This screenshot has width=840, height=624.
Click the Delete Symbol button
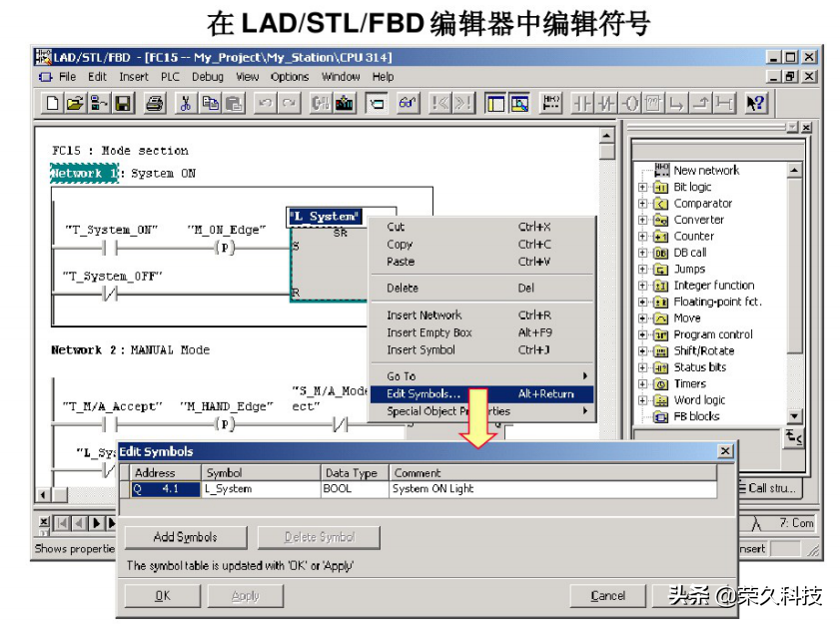tap(320, 537)
